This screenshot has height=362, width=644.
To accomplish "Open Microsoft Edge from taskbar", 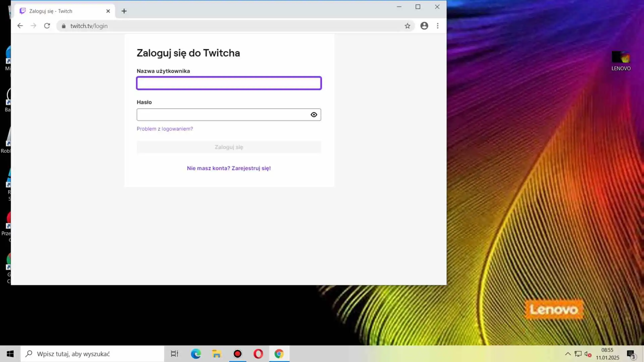I will point(196,354).
